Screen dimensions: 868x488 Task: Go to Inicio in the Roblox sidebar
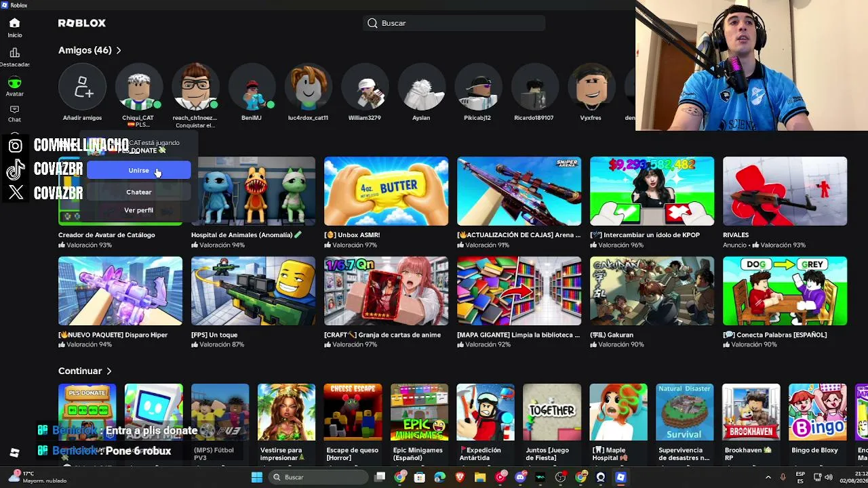14,27
